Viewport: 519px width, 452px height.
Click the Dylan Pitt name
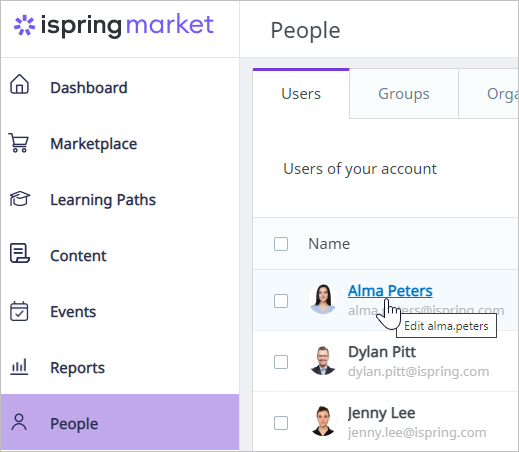(x=382, y=352)
